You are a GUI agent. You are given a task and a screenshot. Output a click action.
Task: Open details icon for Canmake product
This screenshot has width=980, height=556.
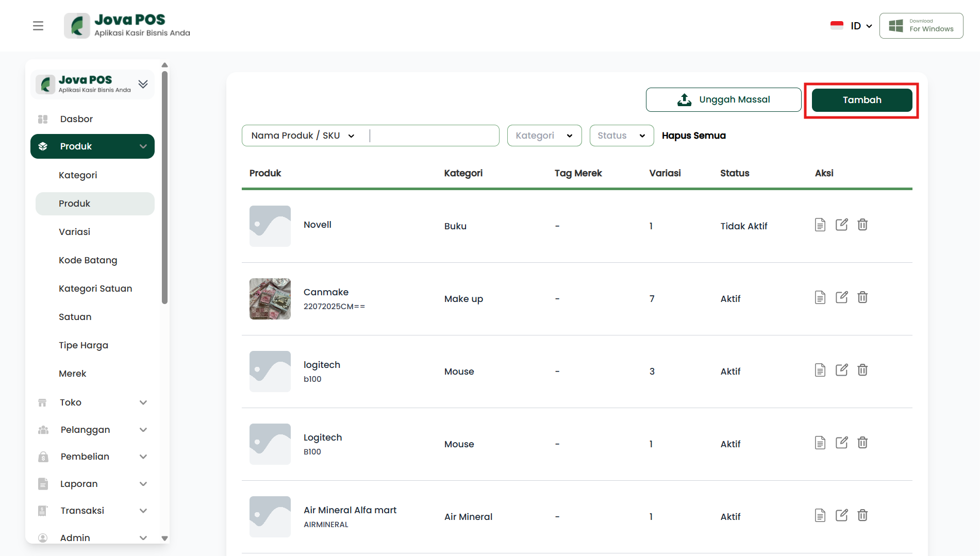[820, 297]
